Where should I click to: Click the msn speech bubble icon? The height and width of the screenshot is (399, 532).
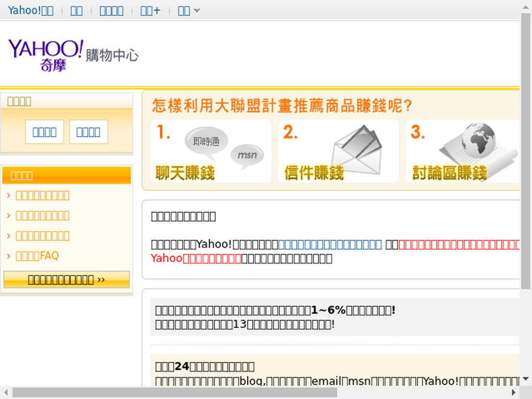[x=247, y=156]
